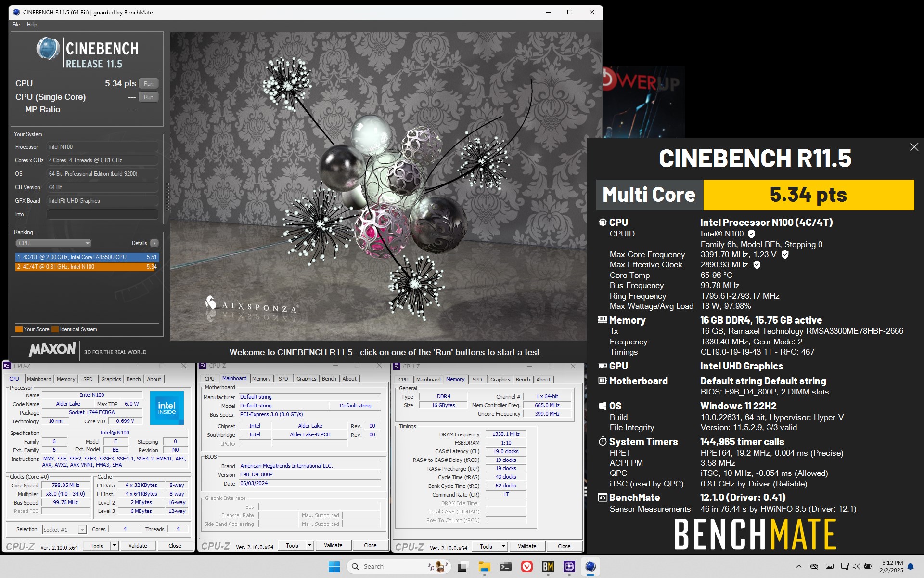
Task: Open the volume tray icon
Action: point(856,566)
